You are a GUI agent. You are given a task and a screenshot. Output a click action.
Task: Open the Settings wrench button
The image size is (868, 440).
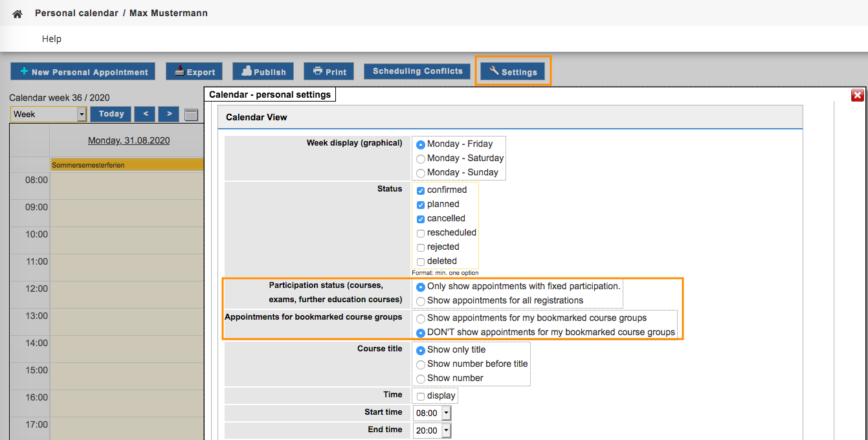513,71
